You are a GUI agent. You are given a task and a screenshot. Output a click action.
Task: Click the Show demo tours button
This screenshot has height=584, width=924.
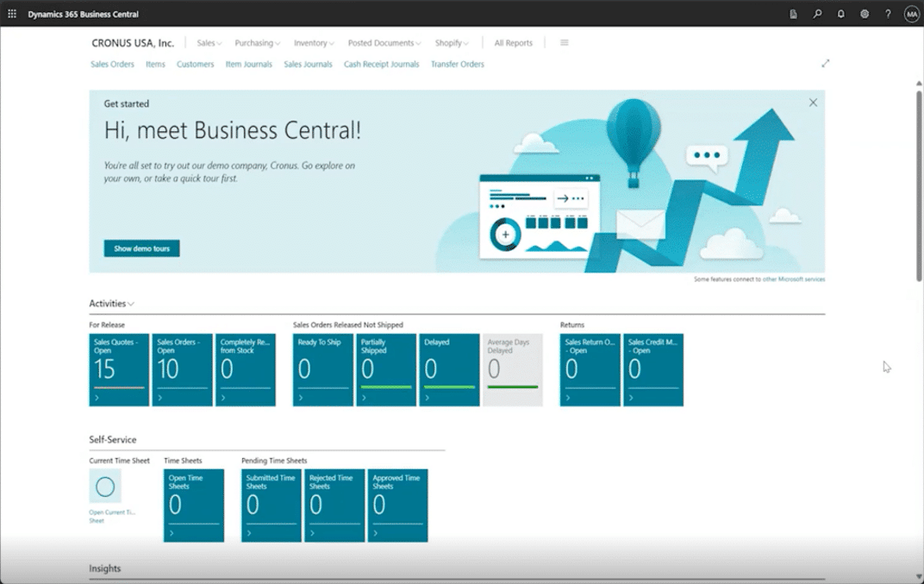coord(141,248)
